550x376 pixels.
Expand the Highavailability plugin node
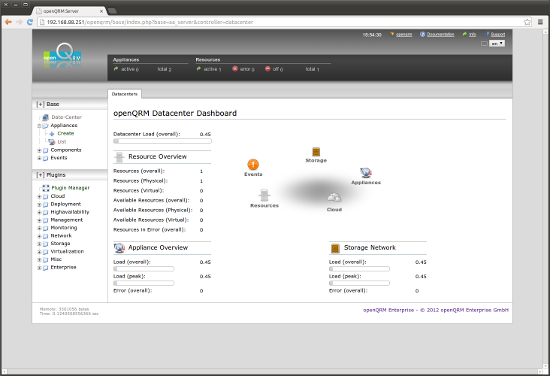click(39, 213)
